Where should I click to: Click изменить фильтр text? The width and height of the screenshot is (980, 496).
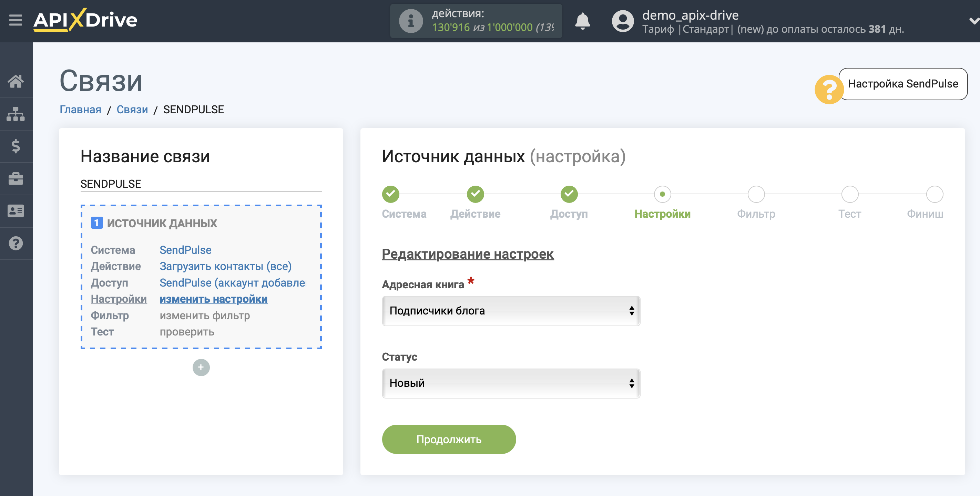coord(205,315)
